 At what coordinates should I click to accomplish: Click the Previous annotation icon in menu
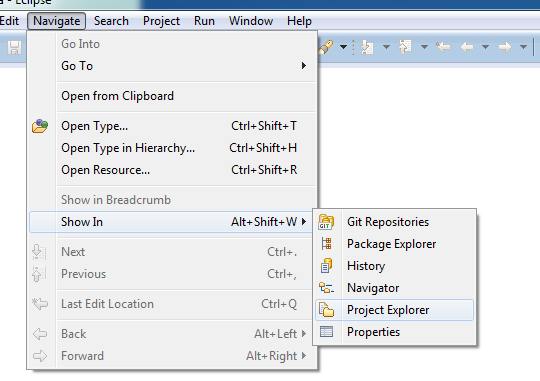point(39,274)
